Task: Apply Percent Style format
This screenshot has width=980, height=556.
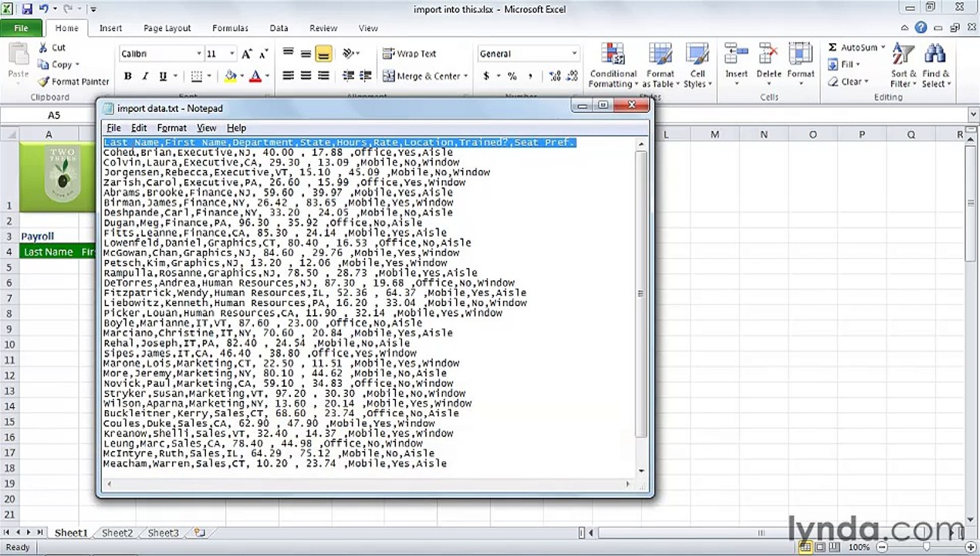Action: tap(511, 76)
